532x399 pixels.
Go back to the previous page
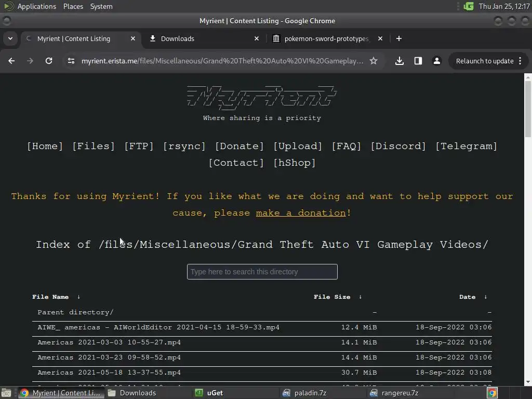[x=11, y=61]
